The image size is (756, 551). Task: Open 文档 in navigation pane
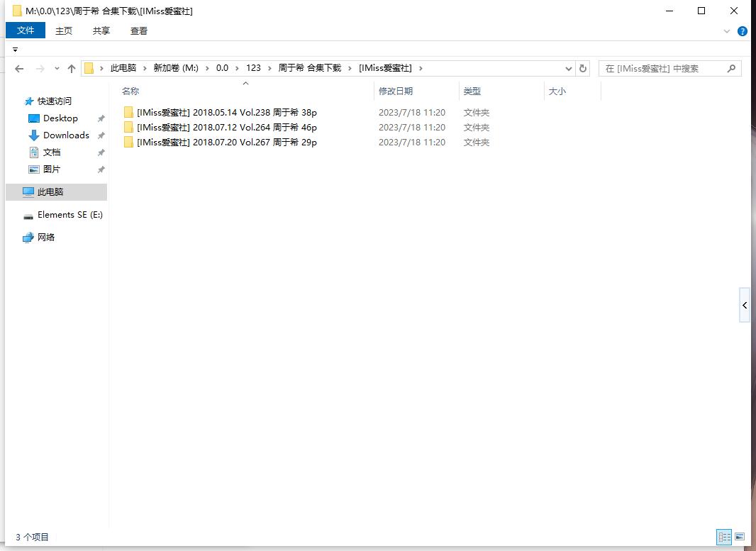coord(52,152)
